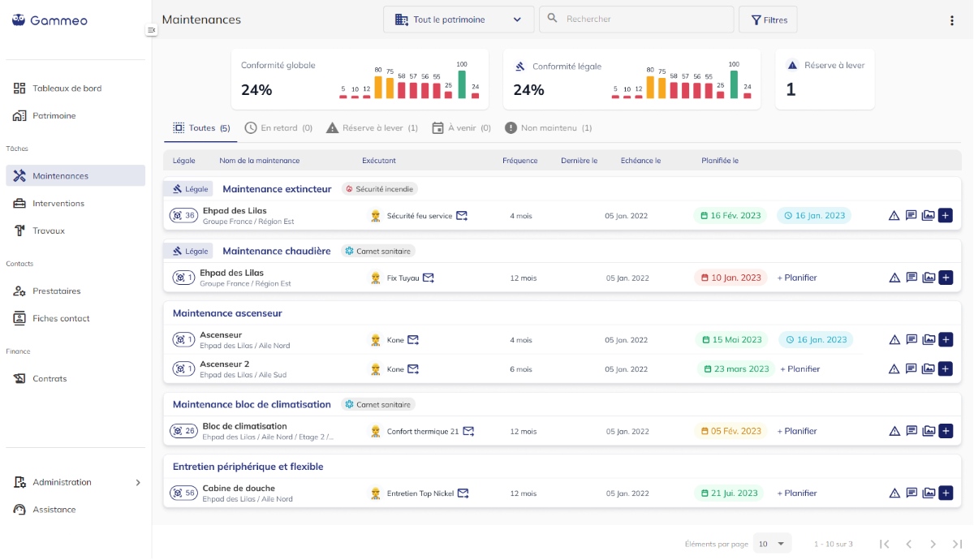Select the Non maintenu tab
This screenshot has width=974, height=560.
tap(548, 128)
